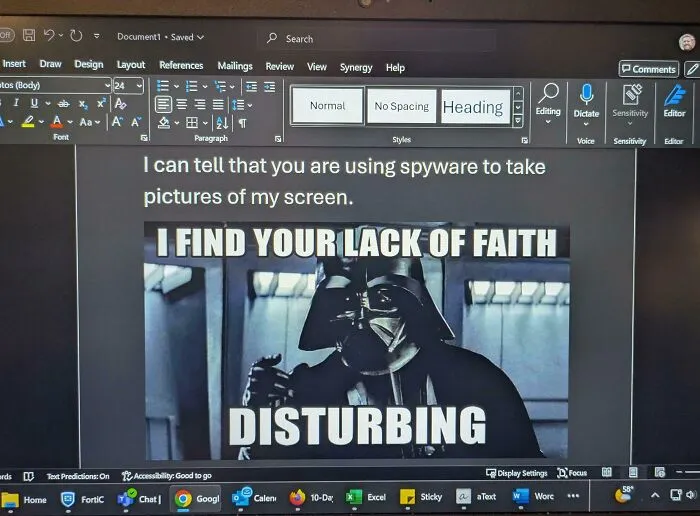Viewport: 700px width, 516px height.
Task: Switch to the Design tab
Action: point(89,65)
